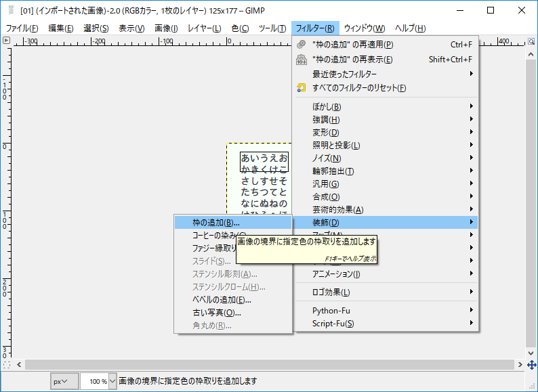The image size is (538, 392).
Task: Expand the ぼかし submenu
Action: pos(385,107)
